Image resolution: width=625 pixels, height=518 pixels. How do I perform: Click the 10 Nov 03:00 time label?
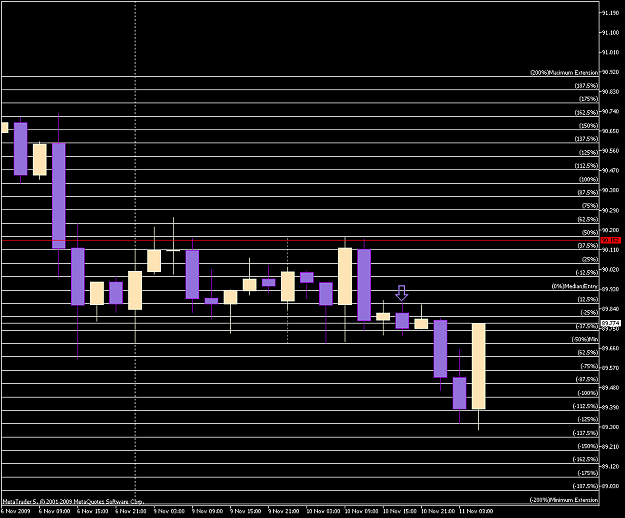pos(323,511)
